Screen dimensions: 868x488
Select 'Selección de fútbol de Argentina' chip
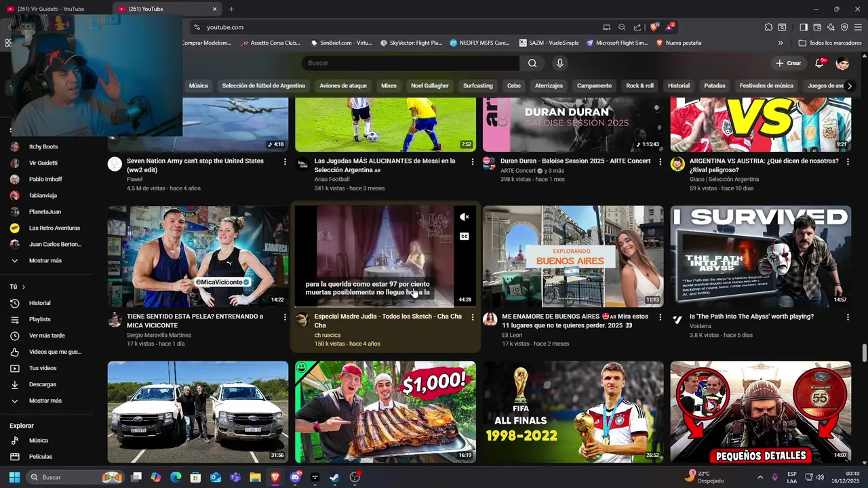tap(263, 86)
